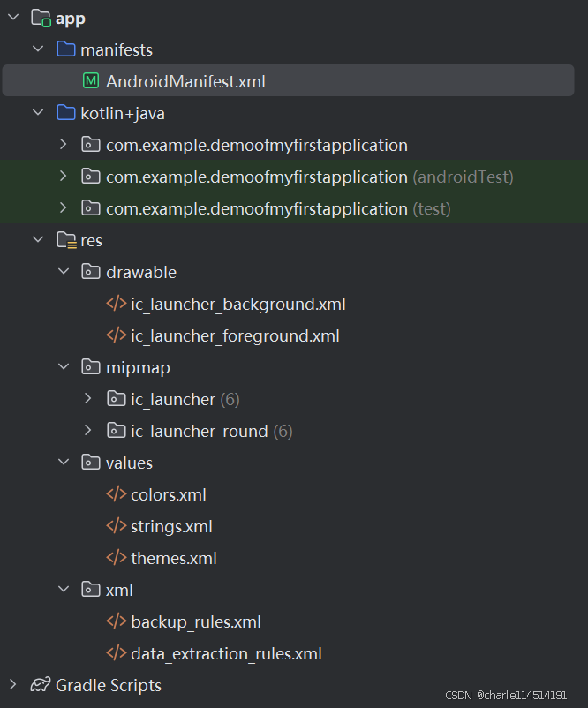Screen dimensions: 588x708
Task: Click the app module folder icon
Action: click(41, 19)
